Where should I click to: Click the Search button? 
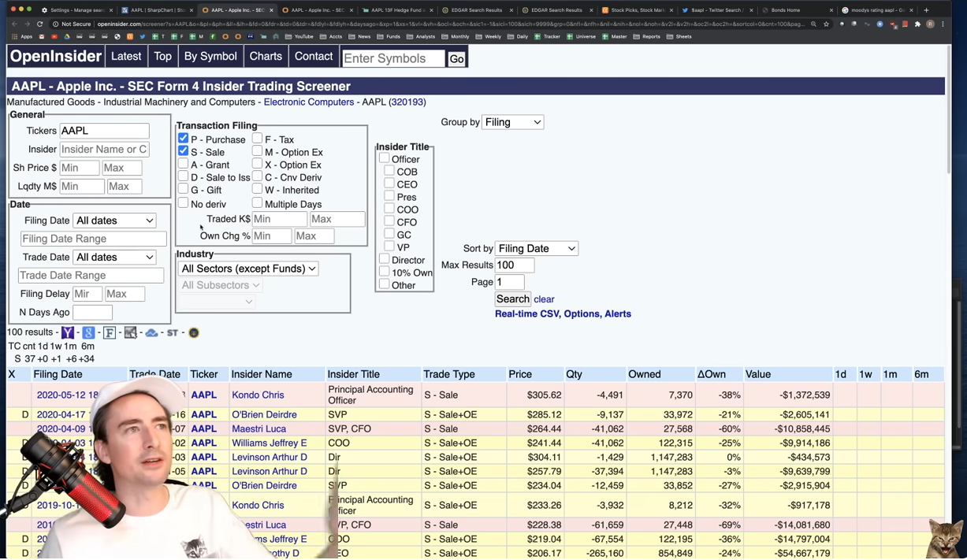tap(512, 299)
